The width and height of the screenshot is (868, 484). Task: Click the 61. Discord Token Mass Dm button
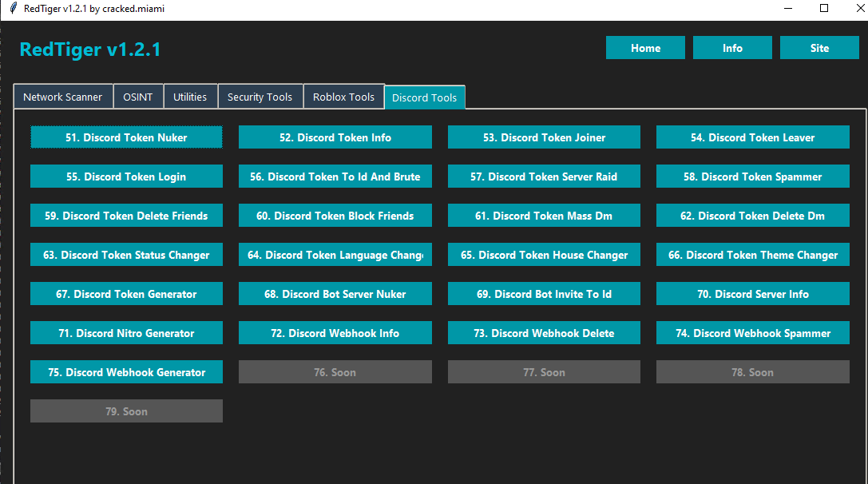(544, 216)
